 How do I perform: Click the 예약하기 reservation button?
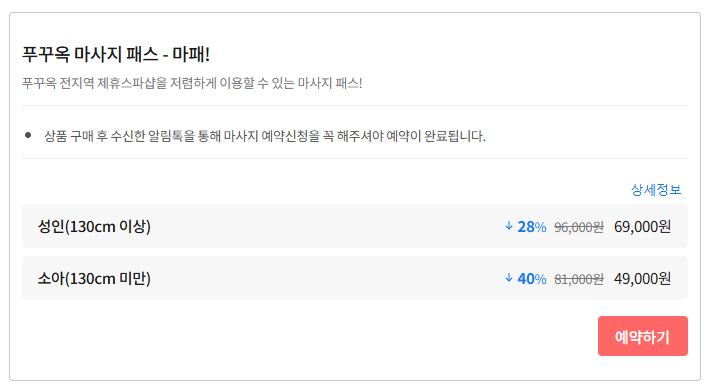[642, 336]
